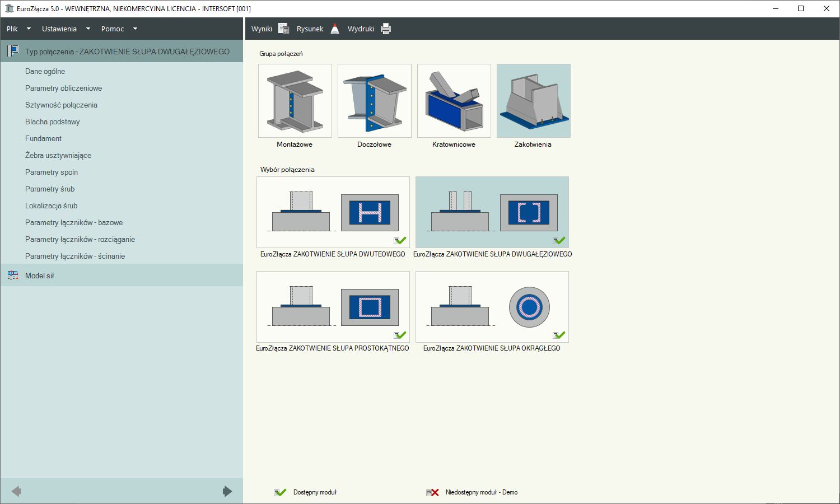Open the Ustawienia menu

point(59,29)
